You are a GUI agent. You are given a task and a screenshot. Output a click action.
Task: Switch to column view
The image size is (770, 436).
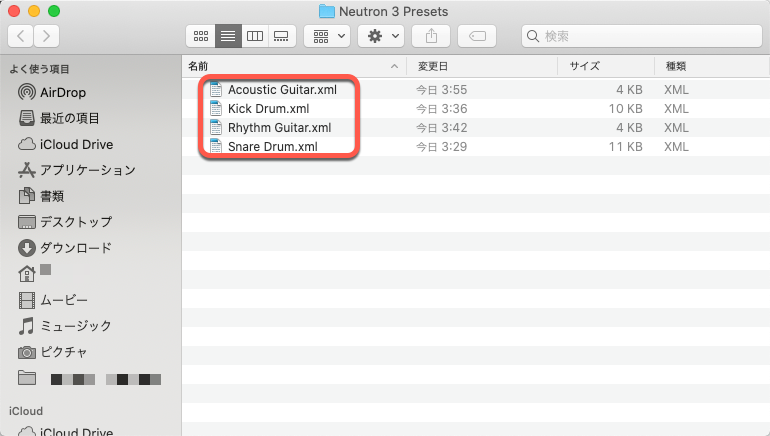tap(255, 36)
